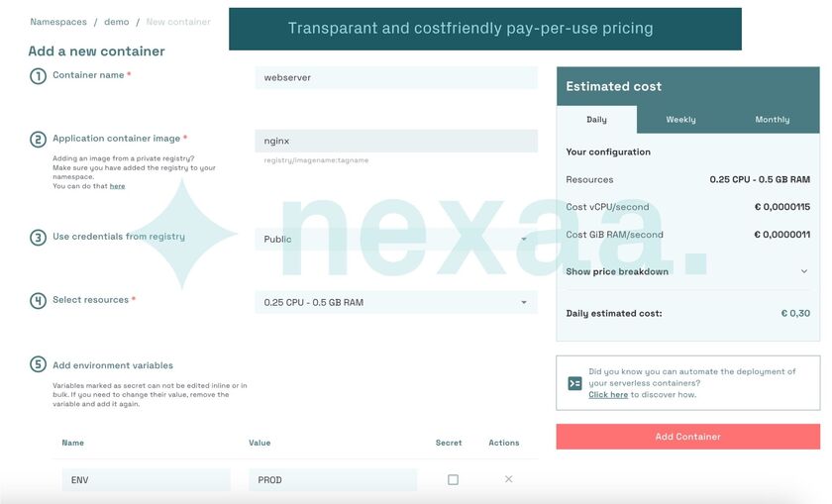The height and width of the screenshot is (504, 832).
Task: Toggle the Secret checkbox for ENV
Action: click(x=453, y=479)
